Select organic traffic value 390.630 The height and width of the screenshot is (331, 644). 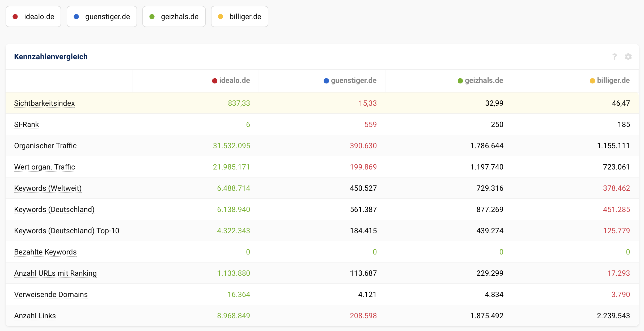[x=363, y=146]
